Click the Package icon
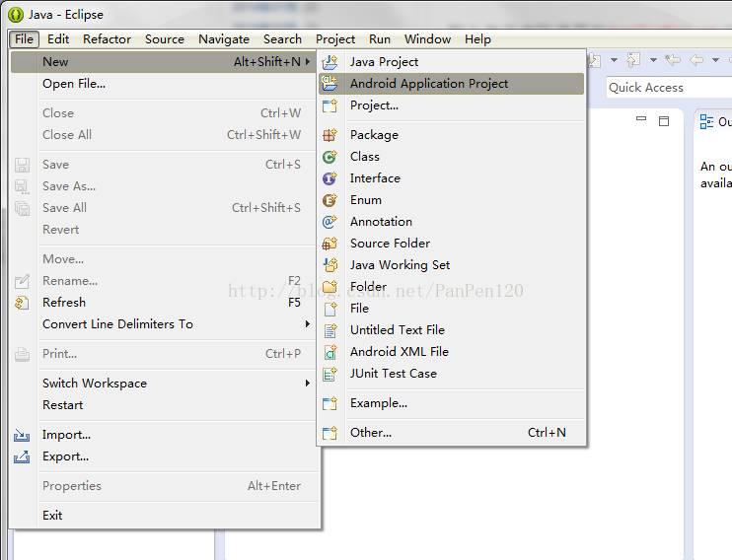Image resolution: width=732 pixels, height=560 pixels. pyautogui.click(x=329, y=135)
